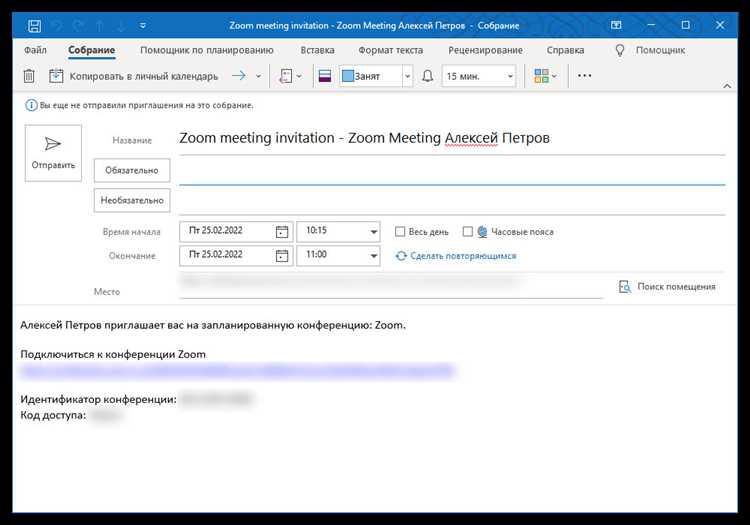750x525 pixels.
Task: Go to previous item with up arrow
Action: pyautogui.click(x=100, y=26)
